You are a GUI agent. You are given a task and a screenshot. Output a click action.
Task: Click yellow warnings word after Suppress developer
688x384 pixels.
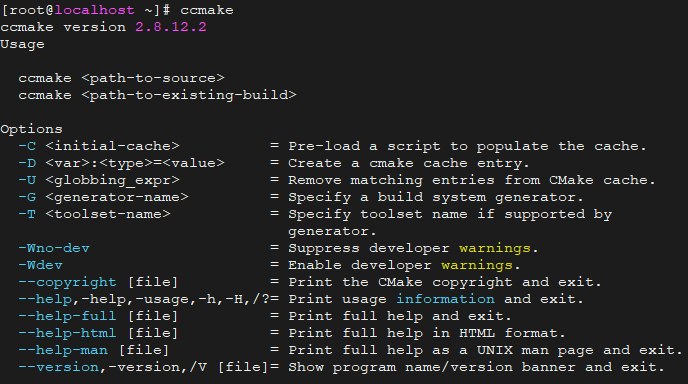pos(495,248)
